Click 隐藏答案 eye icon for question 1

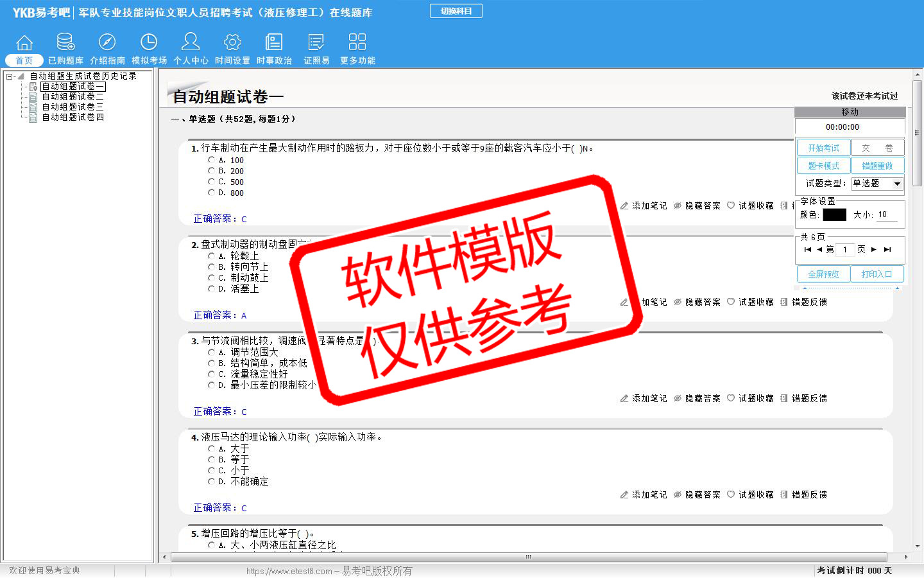coord(678,206)
